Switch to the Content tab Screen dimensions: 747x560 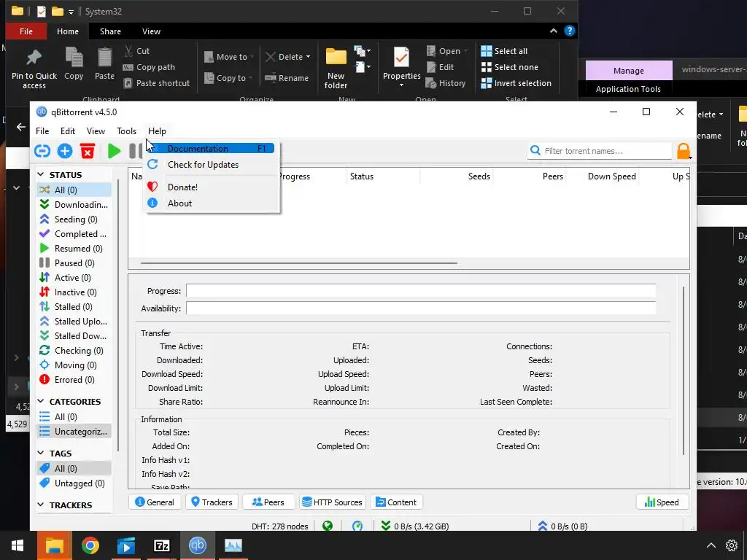coord(396,502)
